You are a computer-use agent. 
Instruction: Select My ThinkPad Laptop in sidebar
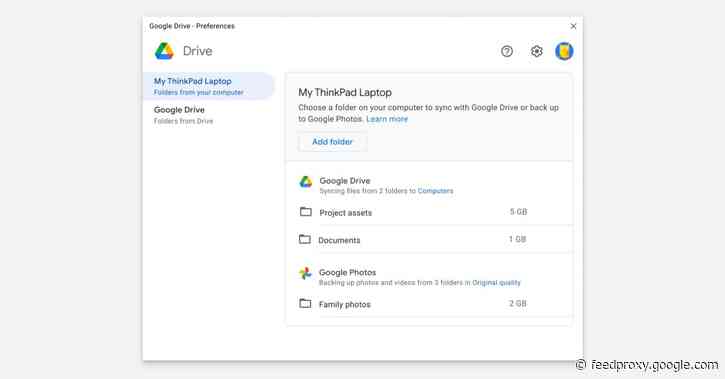[x=209, y=86]
